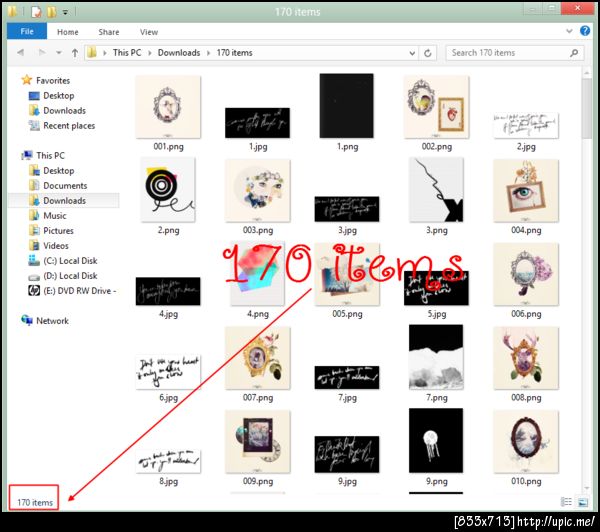Select Downloads under This PC
This screenshot has width=600, height=532.
pyautogui.click(x=64, y=201)
